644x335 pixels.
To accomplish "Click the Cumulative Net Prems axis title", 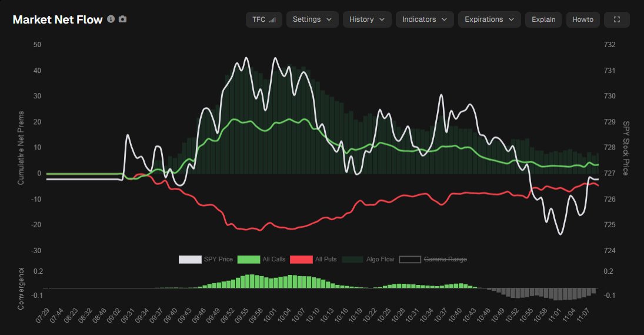I will [x=21, y=148].
